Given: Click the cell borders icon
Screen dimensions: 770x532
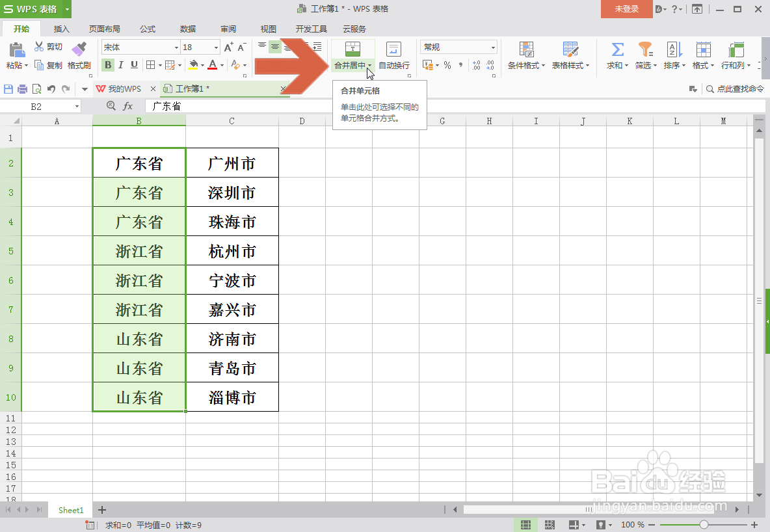Looking at the screenshot, I should (151, 65).
